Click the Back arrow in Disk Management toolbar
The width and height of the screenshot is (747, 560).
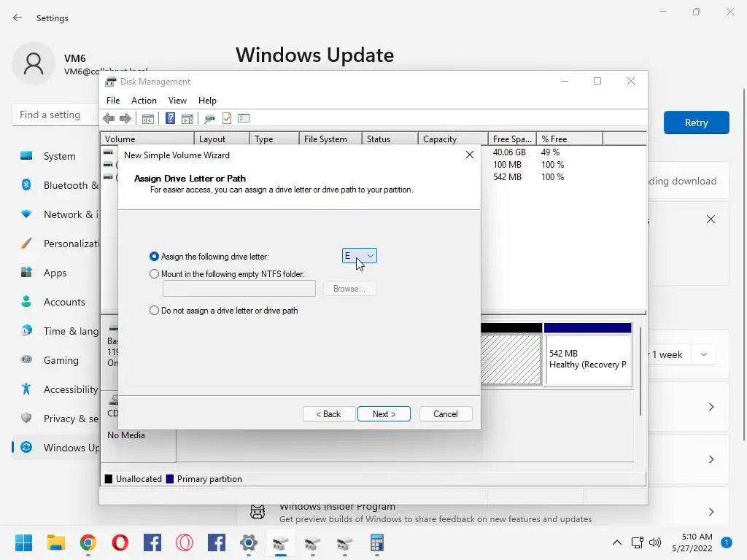(x=109, y=119)
